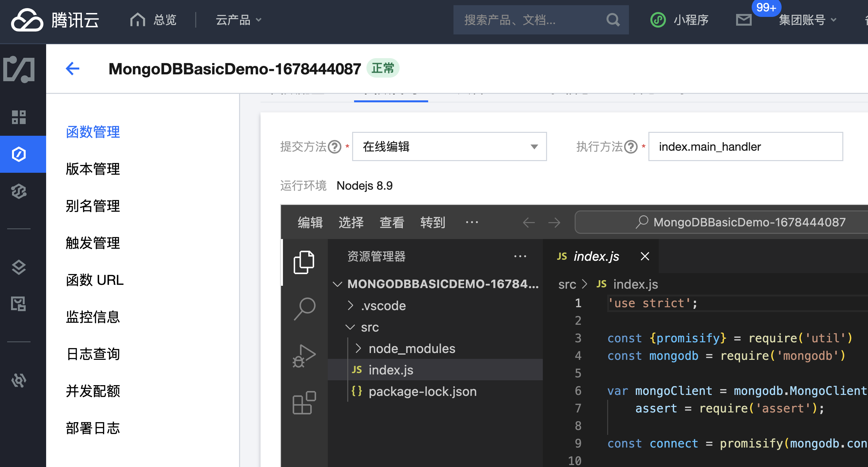Expand the 云产品 menu

coord(238,20)
